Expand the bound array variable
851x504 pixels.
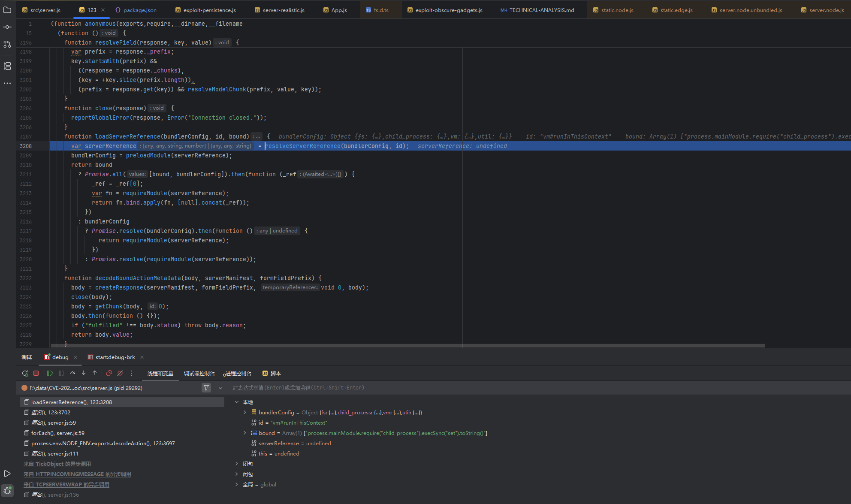tap(245, 433)
